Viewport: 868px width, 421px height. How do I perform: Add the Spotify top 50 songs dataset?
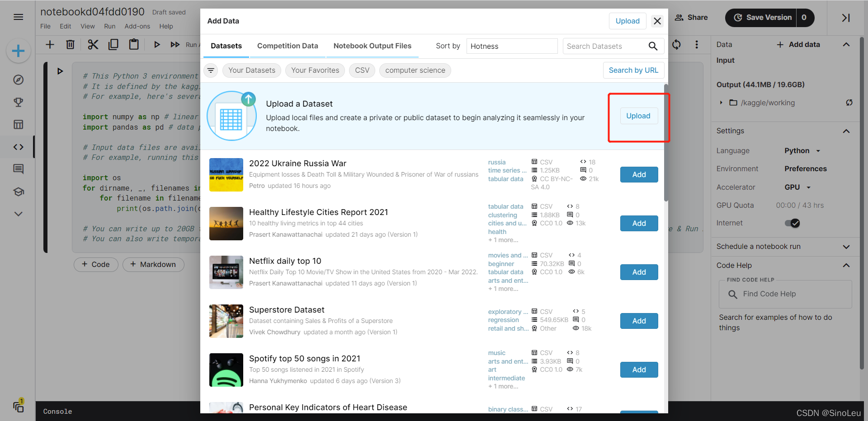click(x=639, y=370)
